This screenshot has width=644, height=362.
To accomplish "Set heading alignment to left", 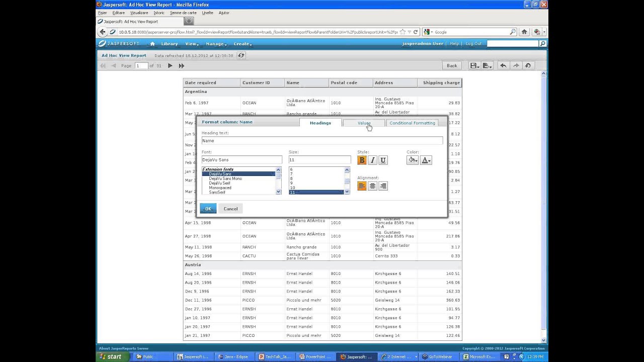I will pyautogui.click(x=362, y=186).
